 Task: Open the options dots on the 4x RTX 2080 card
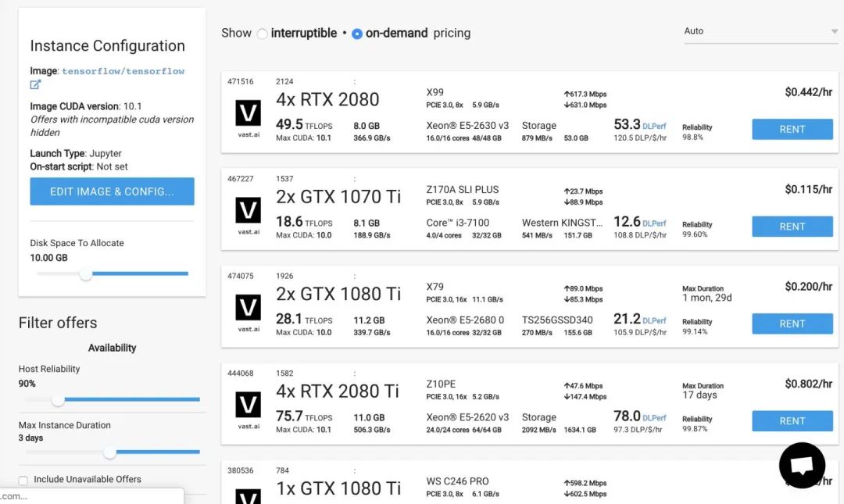click(x=354, y=82)
